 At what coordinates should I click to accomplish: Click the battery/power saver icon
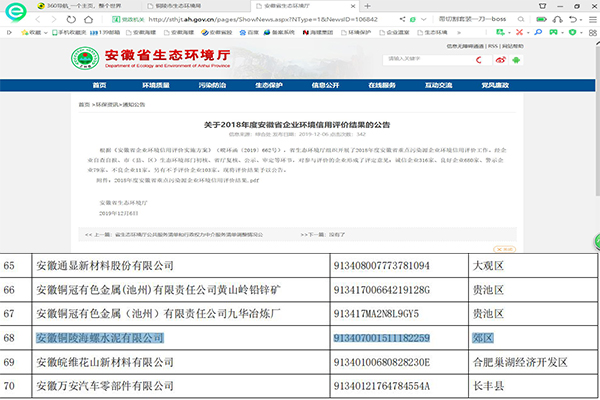click(x=541, y=19)
